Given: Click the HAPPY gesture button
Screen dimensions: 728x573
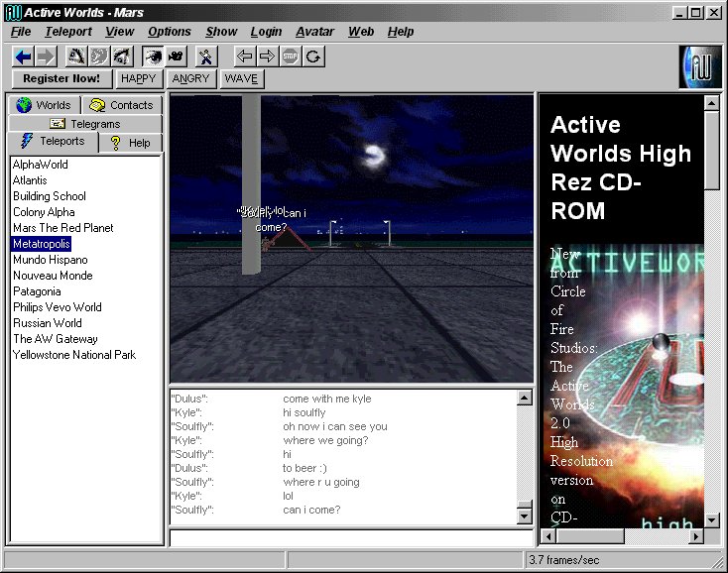Looking at the screenshot, I should [x=138, y=78].
